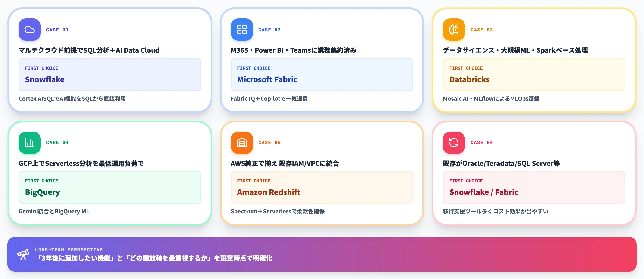Click the orange warehouse icon for Case 05
Image resolution: width=644 pixels, height=279 pixels.
click(242, 143)
